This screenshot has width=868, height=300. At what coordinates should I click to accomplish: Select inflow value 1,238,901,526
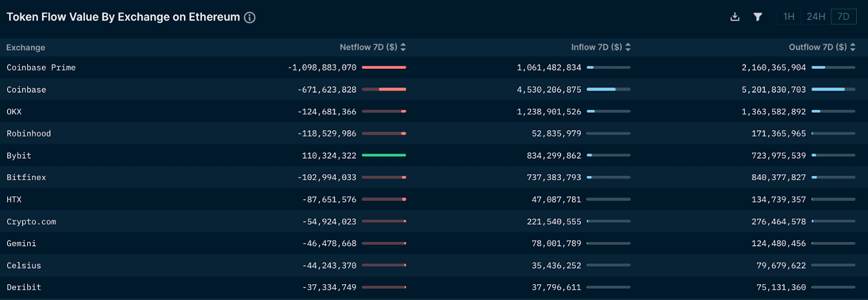pos(549,112)
